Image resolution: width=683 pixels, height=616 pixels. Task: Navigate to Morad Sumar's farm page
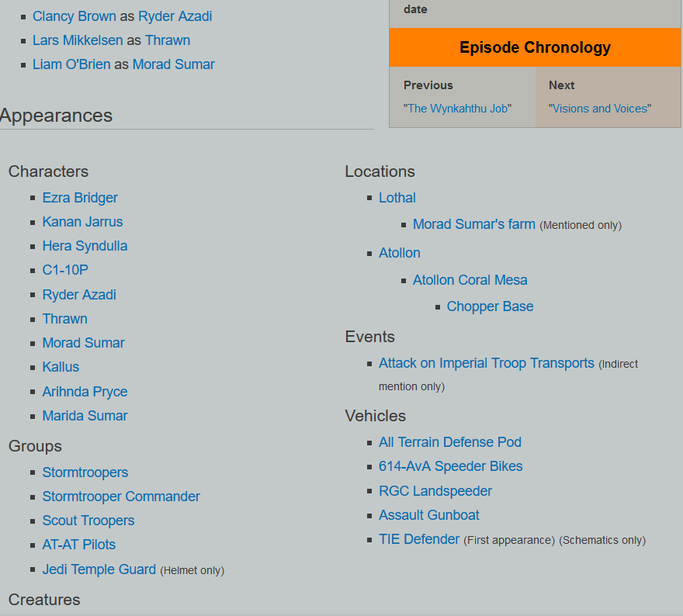click(474, 224)
